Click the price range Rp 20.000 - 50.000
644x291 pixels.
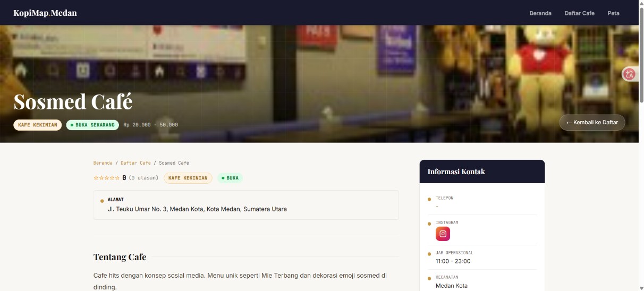click(x=150, y=125)
